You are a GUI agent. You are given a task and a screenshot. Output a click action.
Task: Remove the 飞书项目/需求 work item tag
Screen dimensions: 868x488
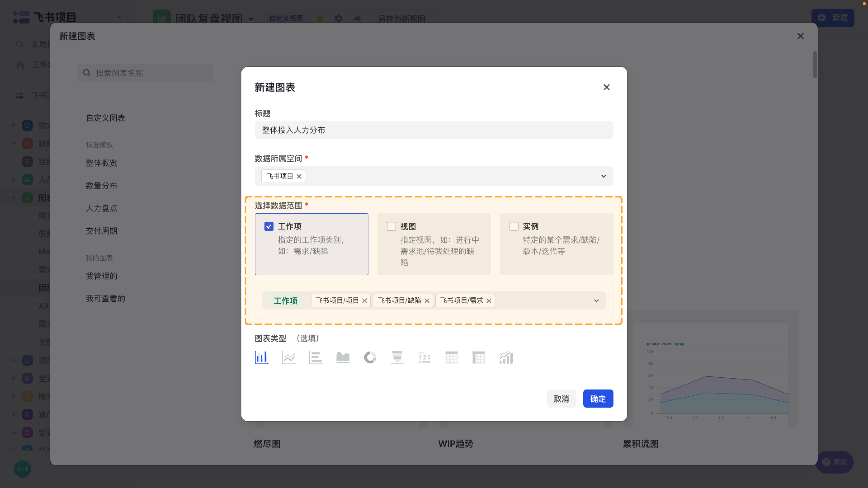coord(489,300)
